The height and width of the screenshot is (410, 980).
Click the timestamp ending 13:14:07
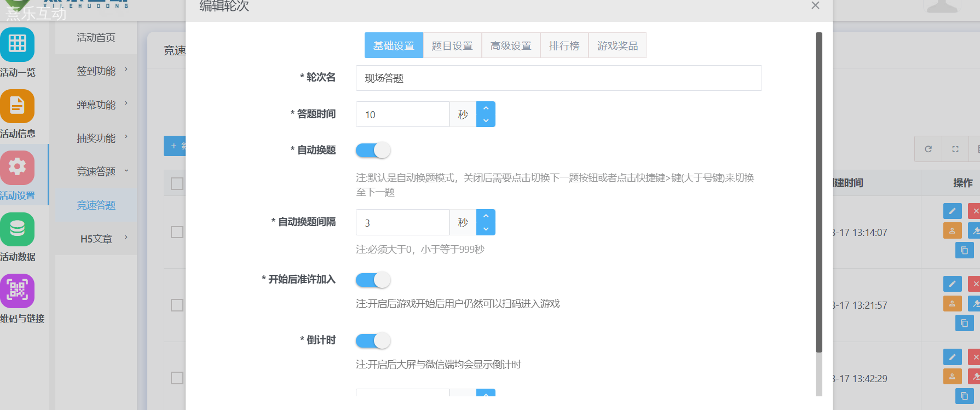(x=860, y=233)
